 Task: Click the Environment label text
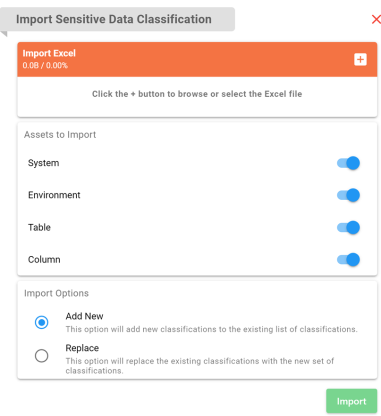[x=54, y=195]
